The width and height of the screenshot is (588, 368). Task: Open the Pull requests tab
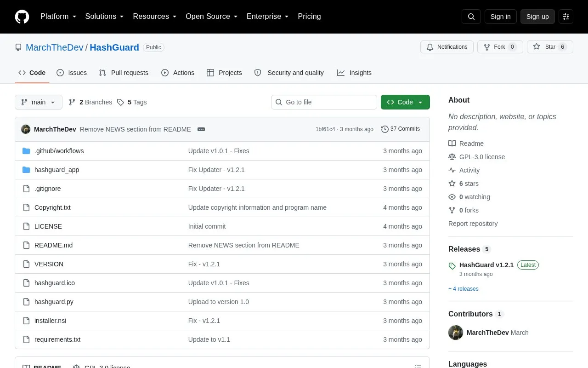(124, 73)
